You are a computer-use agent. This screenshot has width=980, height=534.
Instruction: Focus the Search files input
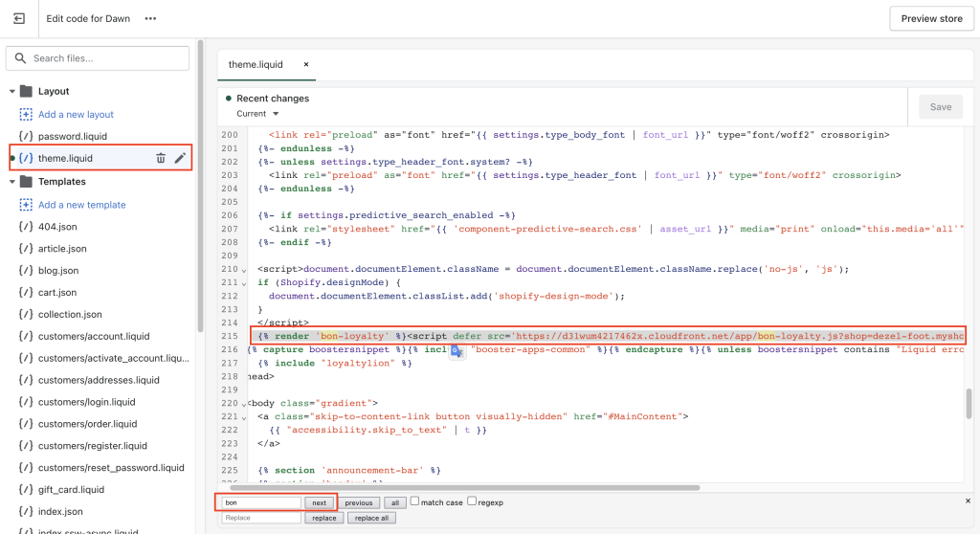click(x=98, y=58)
